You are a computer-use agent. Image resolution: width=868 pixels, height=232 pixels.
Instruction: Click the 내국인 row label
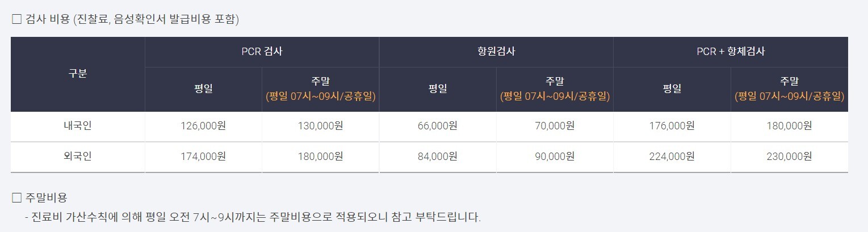pos(78,126)
